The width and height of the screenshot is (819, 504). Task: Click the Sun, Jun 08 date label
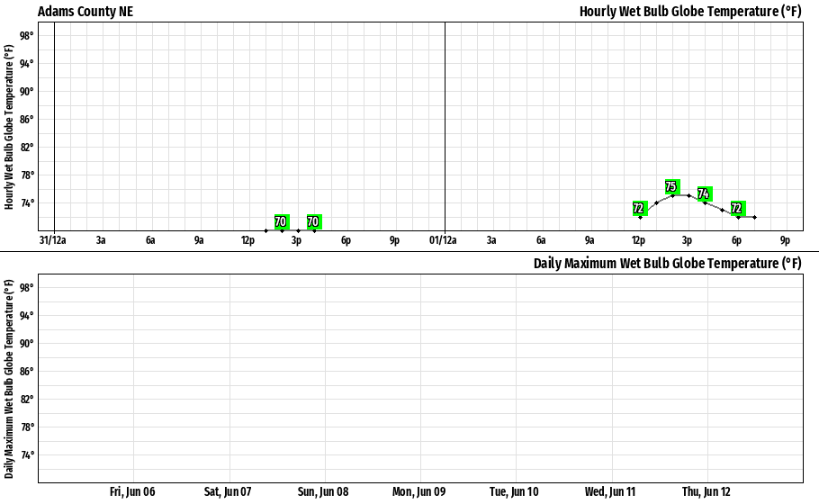(x=323, y=491)
